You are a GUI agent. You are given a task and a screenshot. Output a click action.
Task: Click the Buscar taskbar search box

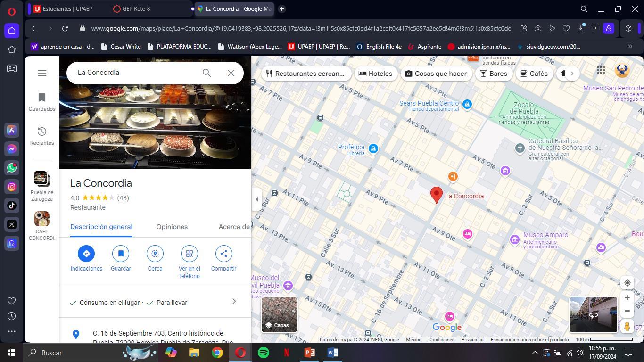click(91, 353)
